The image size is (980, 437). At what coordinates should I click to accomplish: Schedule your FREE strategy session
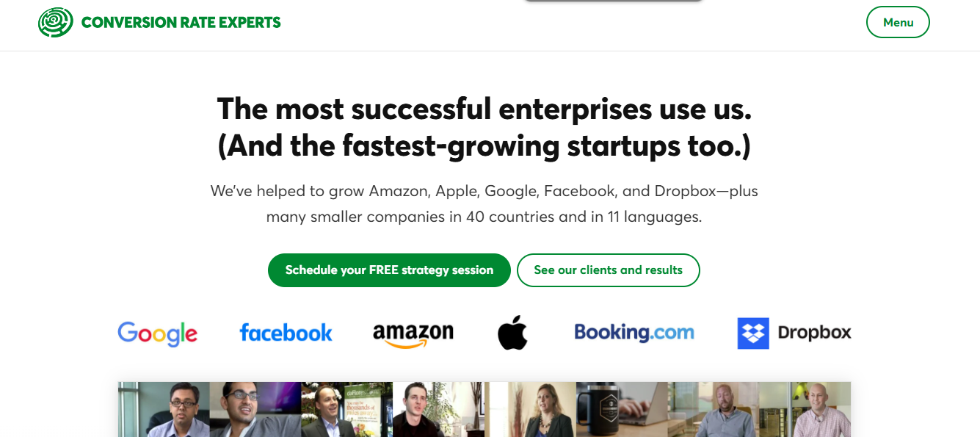389,270
